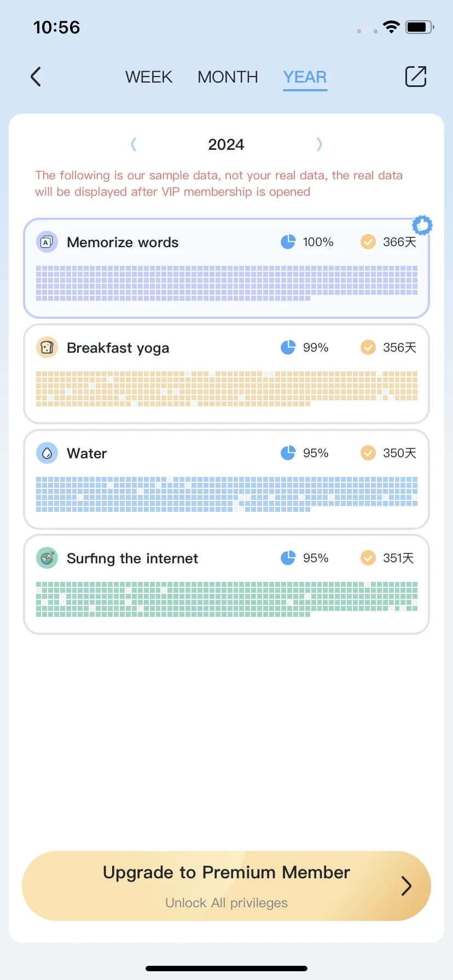Viewport: 453px width, 980px height.
Task: Tap the arrow on the Upgrade banner
Action: click(406, 885)
